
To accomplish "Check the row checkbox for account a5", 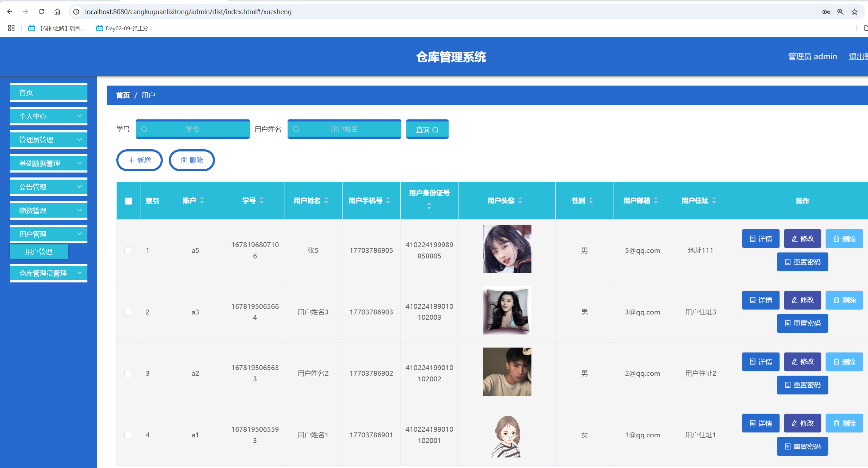I will click(x=128, y=250).
